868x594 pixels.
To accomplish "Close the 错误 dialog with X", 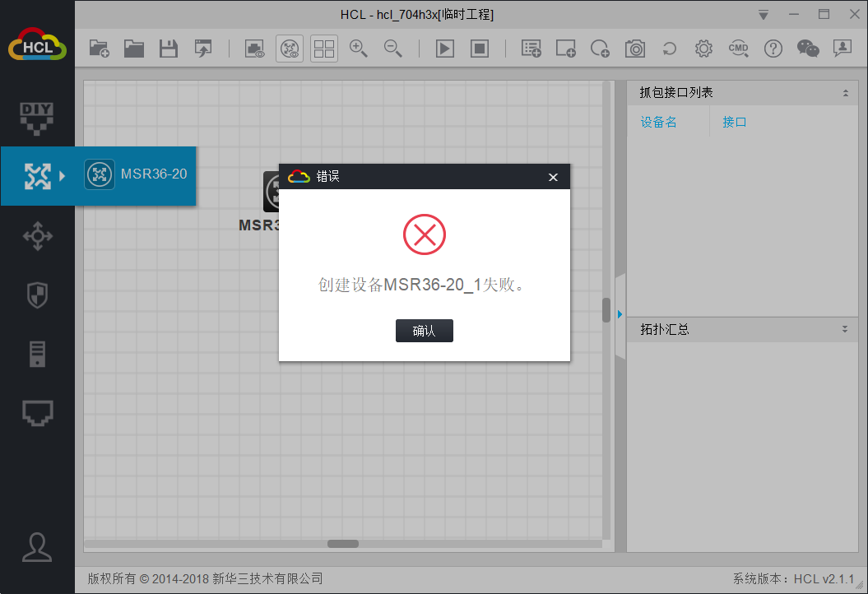I will click(x=553, y=177).
